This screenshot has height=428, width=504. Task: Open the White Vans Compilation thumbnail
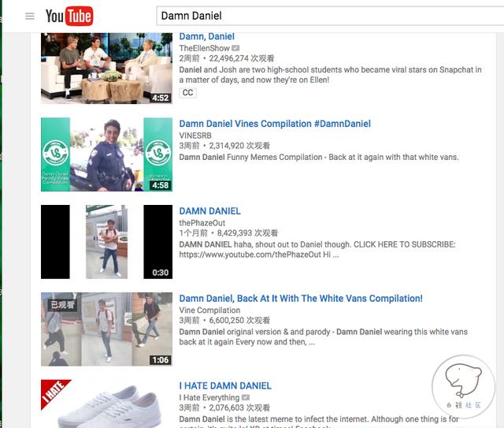pyautogui.click(x=106, y=329)
